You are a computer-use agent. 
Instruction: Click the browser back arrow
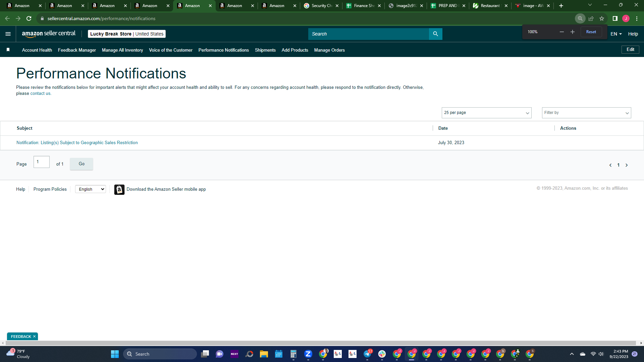(x=7, y=18)
